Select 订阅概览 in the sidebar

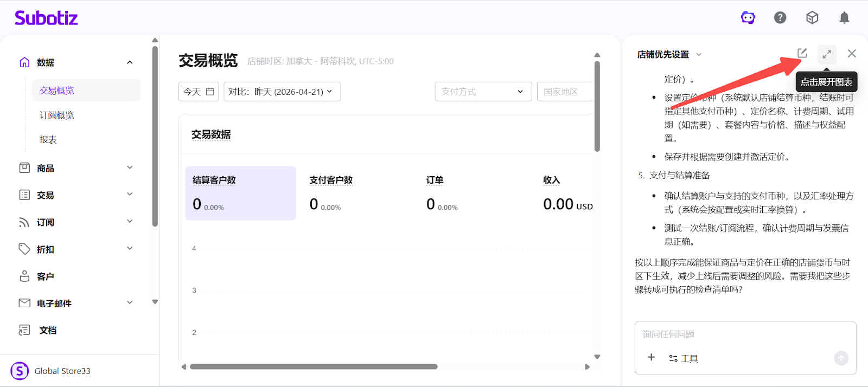[56, 115]
